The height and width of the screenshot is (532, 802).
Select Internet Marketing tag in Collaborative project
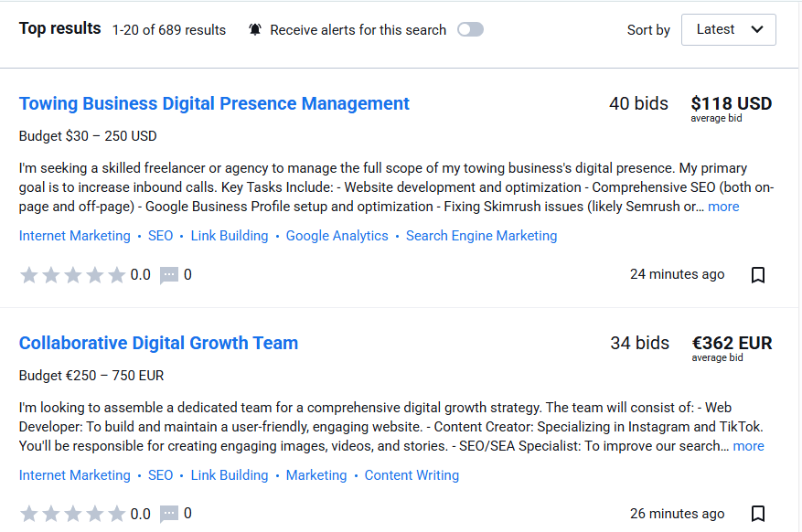tap(75, 475)
